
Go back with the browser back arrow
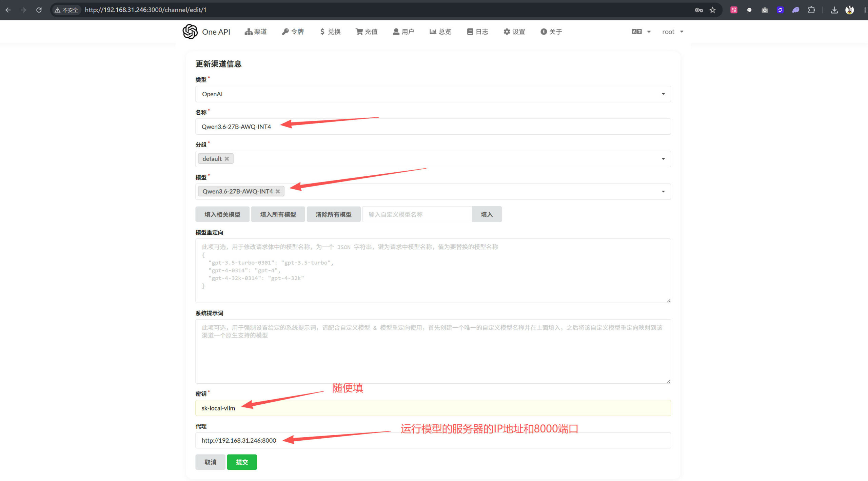point(8,10)
